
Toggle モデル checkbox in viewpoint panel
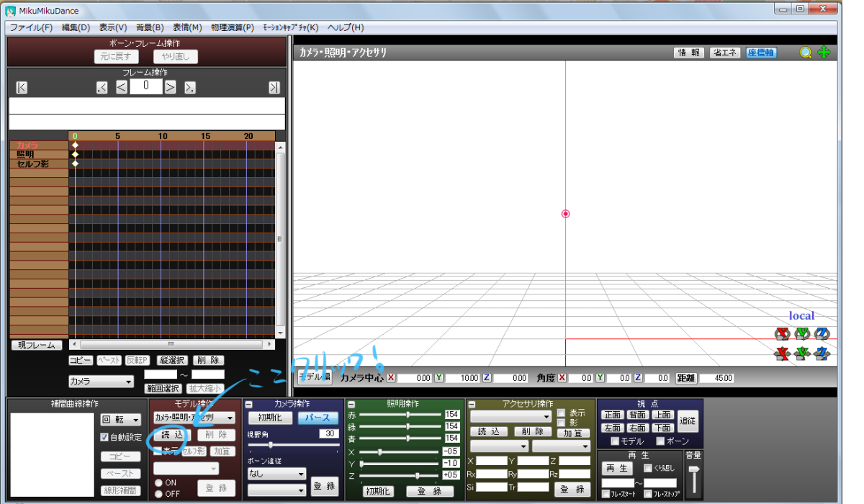coord(615,441)
